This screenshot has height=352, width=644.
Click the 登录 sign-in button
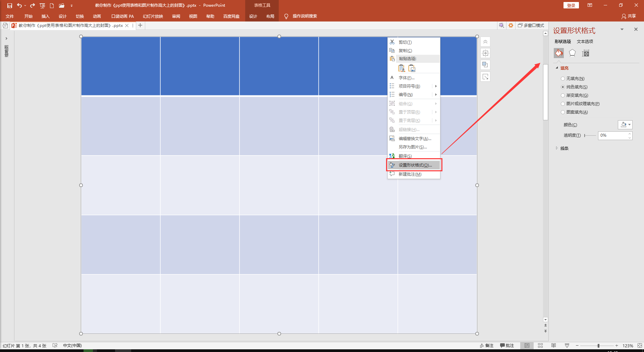(571, 5)
